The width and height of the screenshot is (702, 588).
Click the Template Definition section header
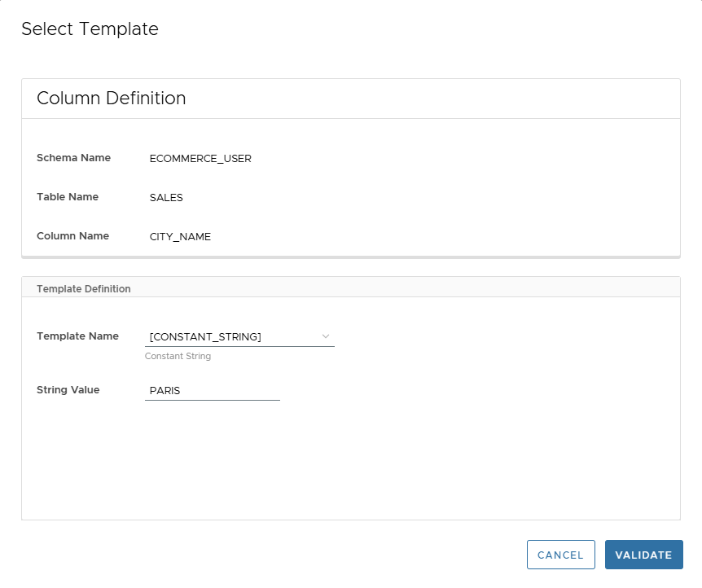click(x=83, y=288)
